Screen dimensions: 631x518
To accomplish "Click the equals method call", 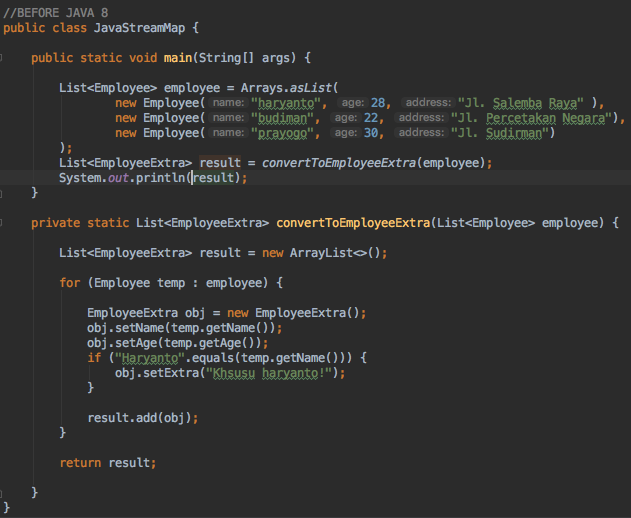I will [212, 358].
